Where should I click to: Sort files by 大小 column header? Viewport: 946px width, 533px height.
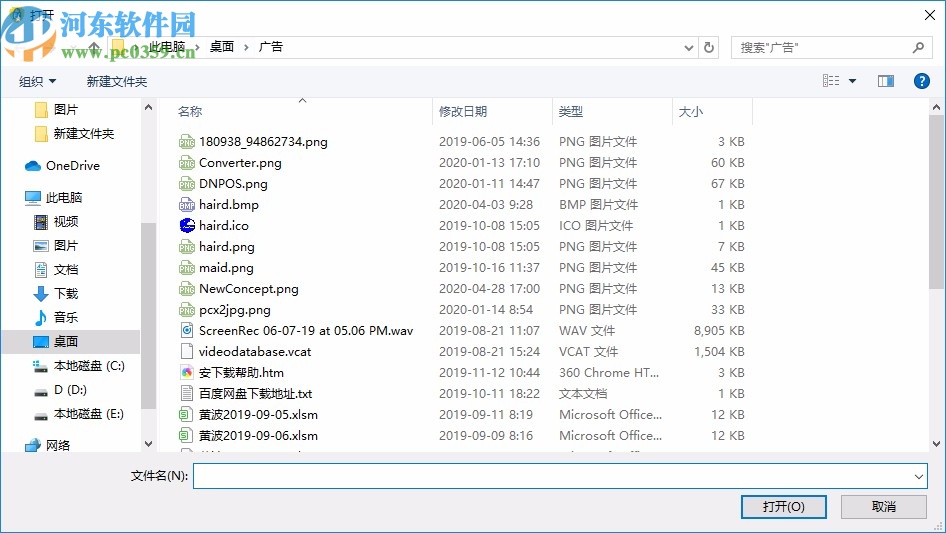(x=691, y=112)
